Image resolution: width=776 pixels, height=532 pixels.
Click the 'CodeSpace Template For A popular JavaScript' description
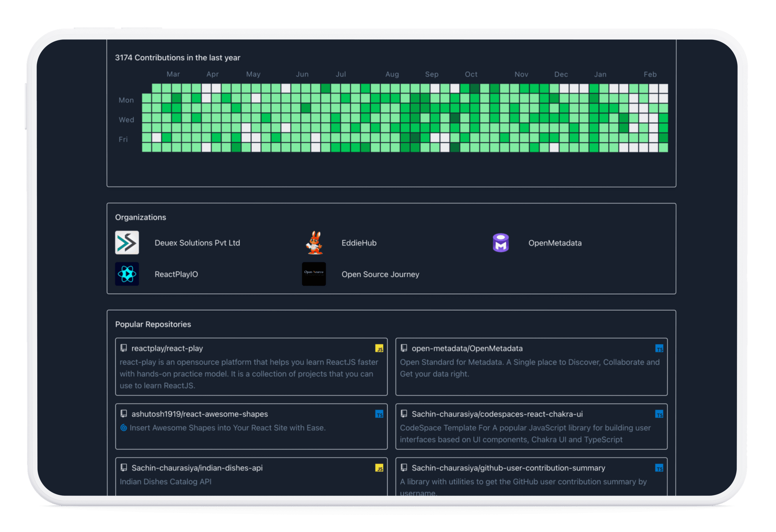pos(525,433)
